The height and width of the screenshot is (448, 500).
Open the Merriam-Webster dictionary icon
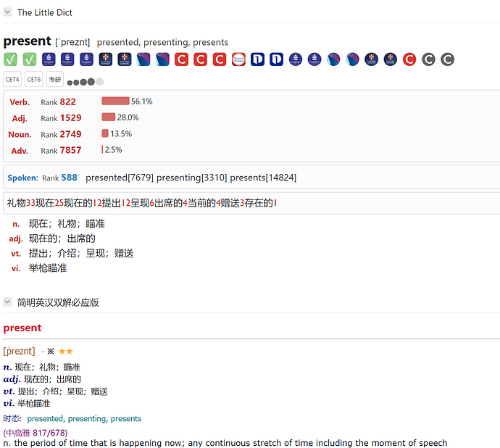pyautogui.click(x=238, y=59)
